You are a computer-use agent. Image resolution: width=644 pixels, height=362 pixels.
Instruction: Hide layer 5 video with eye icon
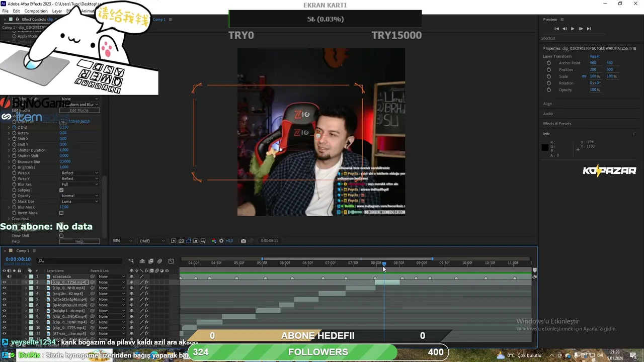coord(4,299)
